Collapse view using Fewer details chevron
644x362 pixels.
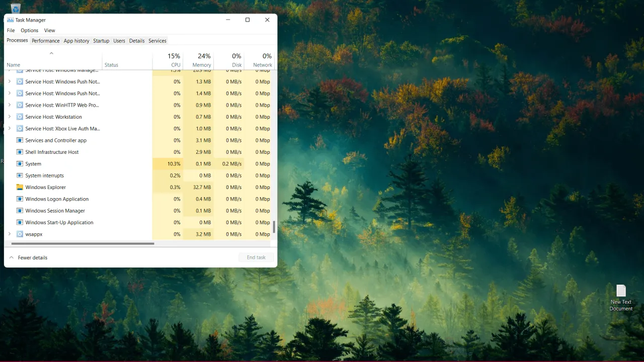click(12, 257)
